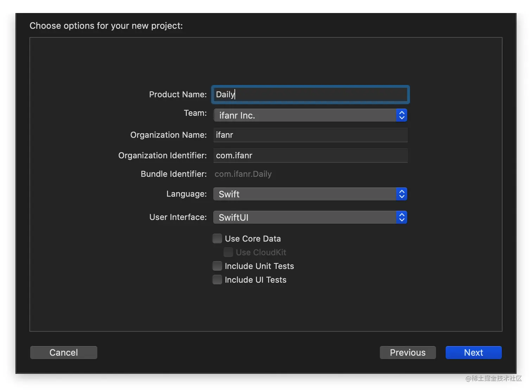Click into the Organization Name field

point(310,135)
